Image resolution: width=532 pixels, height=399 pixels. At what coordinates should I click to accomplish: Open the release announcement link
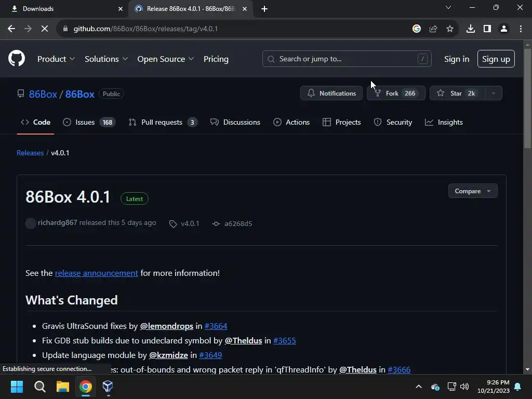pyautogui.click(x=96, y=273)
